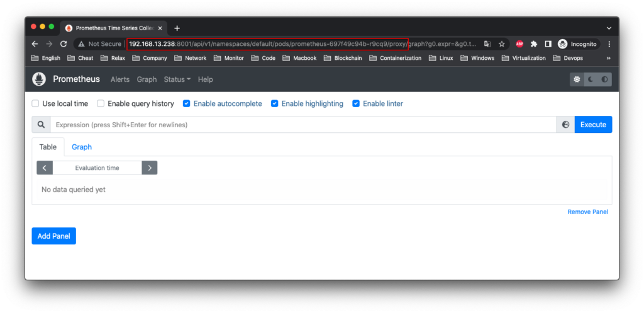Click the Evaluation time input field
Viewport: 644px width, 313px height.
97,168
